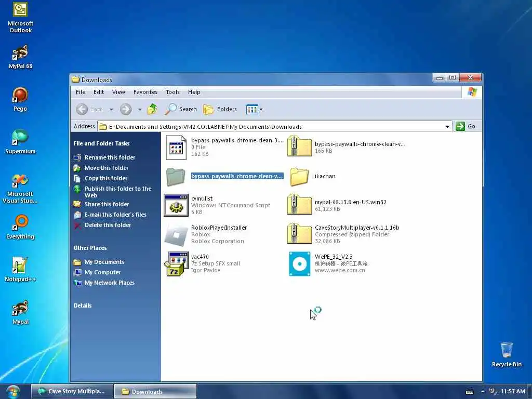The height and width of the screenshot is (399, 532).
Task: Select the 165 KB bypass-paywalls zipped folder
Action: (299, 146)
